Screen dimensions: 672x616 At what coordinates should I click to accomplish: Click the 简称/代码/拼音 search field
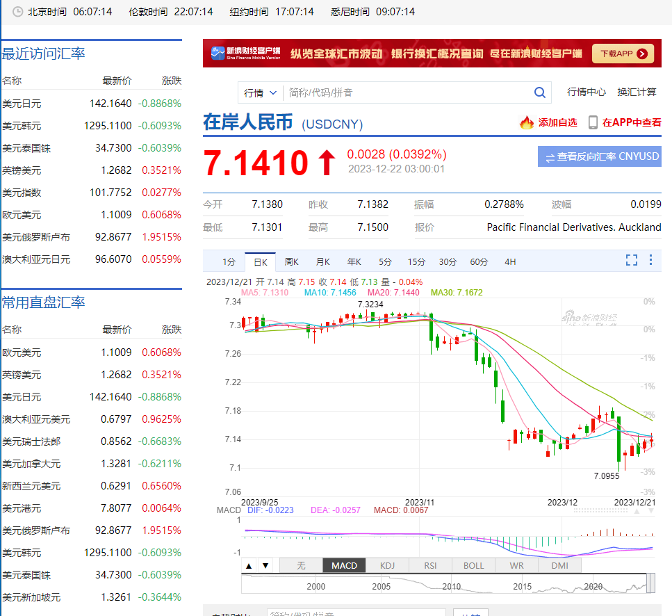pyautogui.click(x=407, y=92)
